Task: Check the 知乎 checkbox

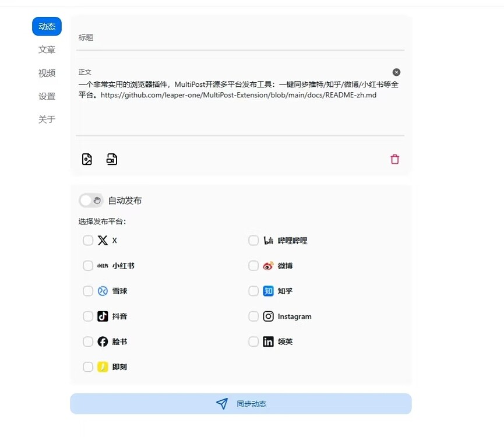Action: click(x=253, y=291)
